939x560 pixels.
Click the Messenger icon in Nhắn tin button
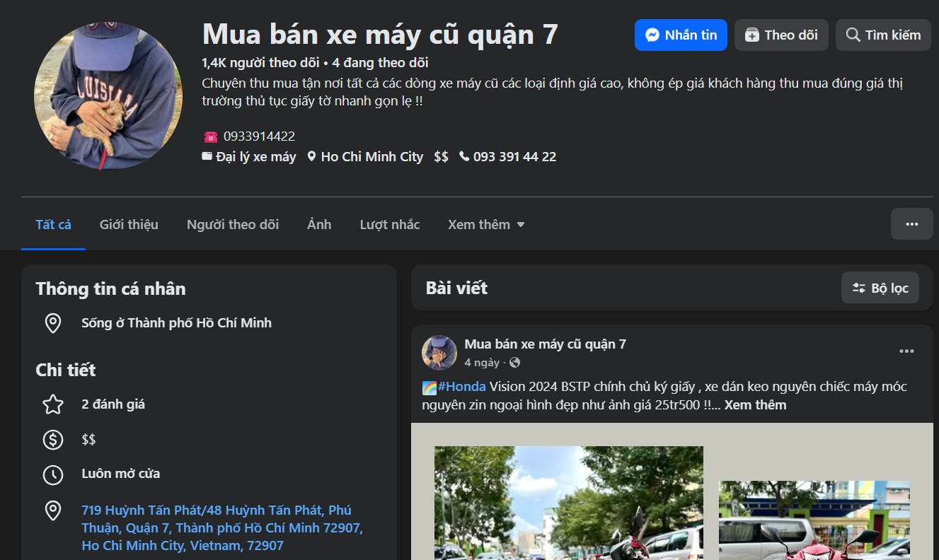point(653,35)
